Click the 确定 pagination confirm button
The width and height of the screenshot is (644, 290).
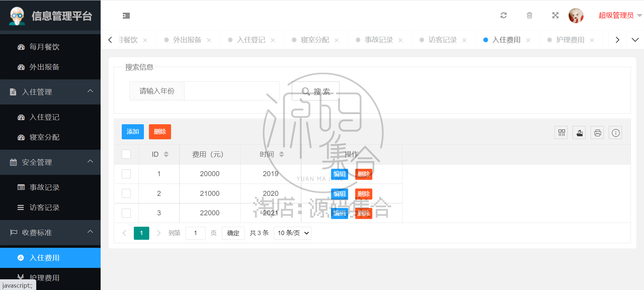(233, 233)
